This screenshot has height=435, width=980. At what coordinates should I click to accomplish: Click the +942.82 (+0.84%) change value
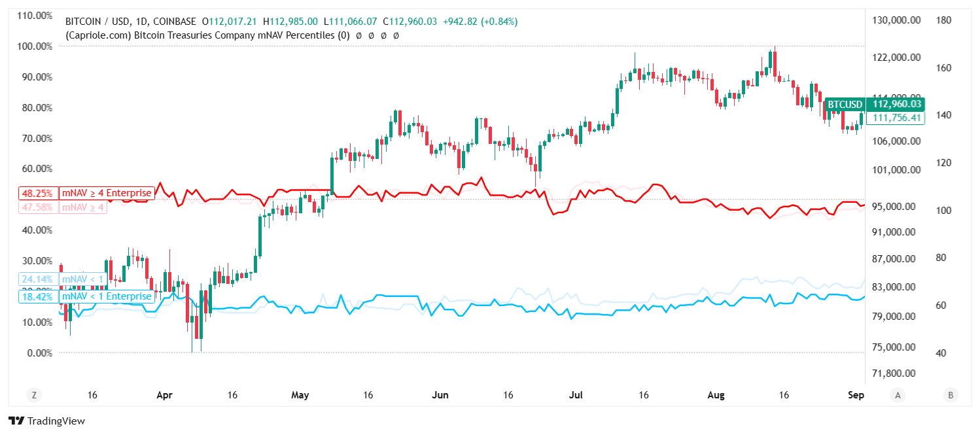click(480, 22)
